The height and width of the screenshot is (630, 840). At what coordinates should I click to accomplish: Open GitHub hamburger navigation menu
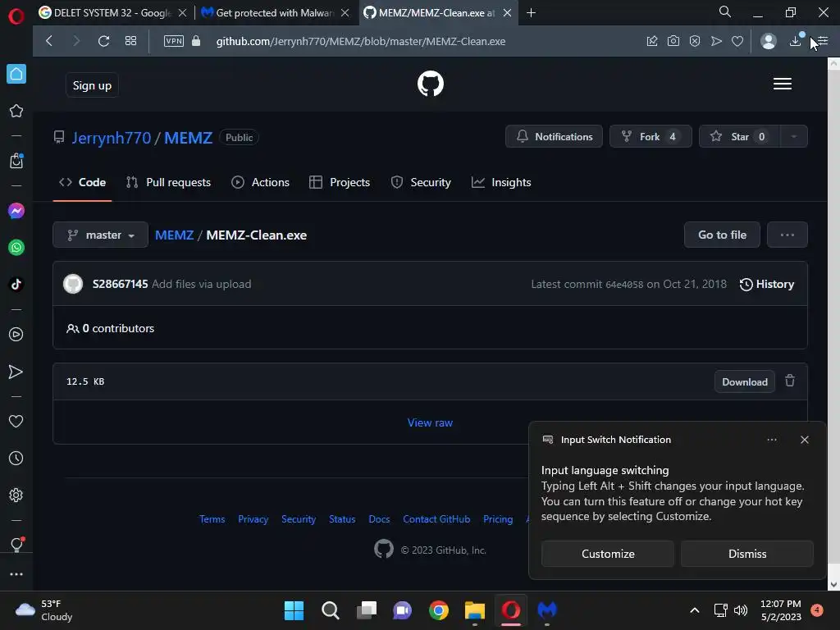tap(782, 84)
